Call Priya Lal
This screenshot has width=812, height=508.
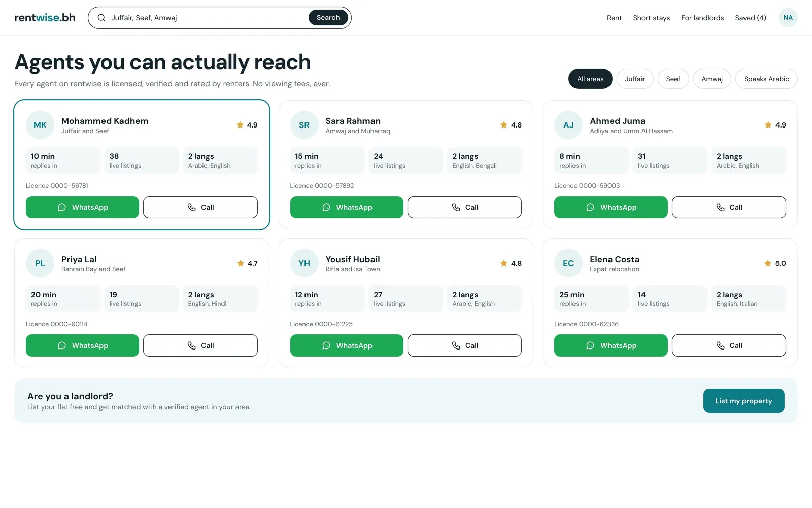coord(200,345)
